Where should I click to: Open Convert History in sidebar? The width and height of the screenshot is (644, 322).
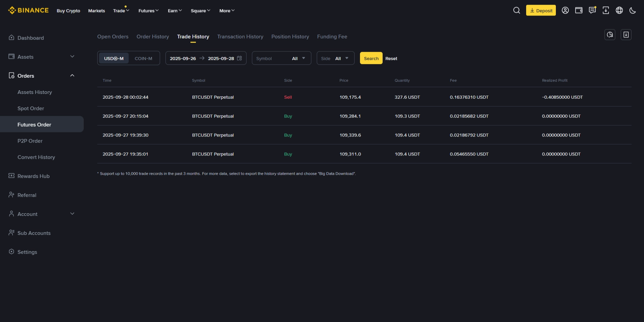36,157
